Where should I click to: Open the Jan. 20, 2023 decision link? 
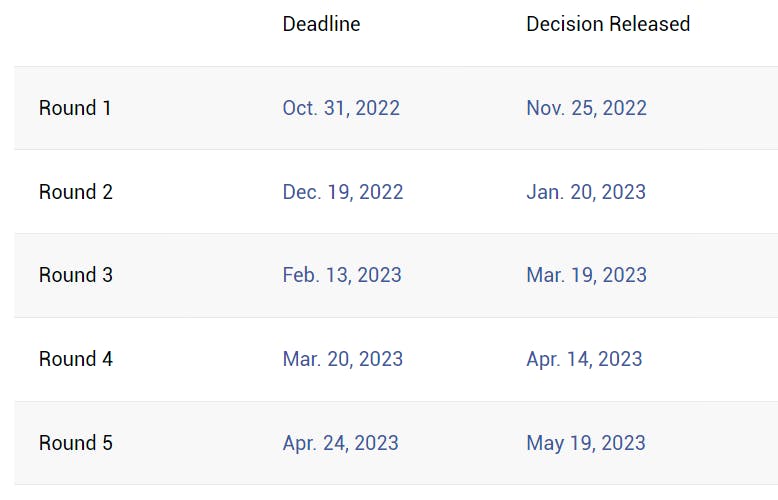(x=586, y=192)
